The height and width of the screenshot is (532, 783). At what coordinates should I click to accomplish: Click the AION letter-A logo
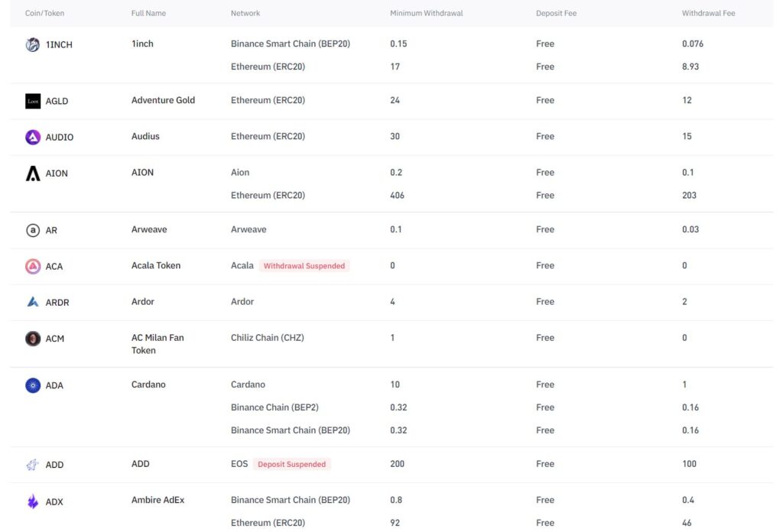[x=32, y=174]
